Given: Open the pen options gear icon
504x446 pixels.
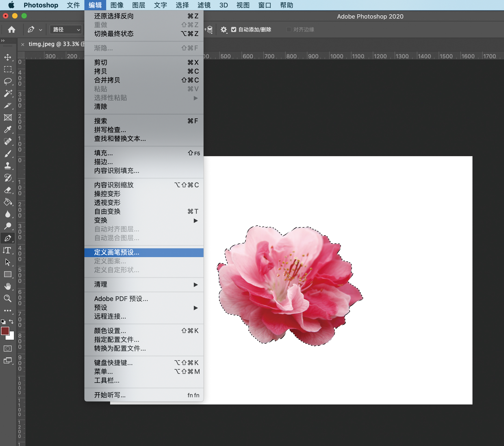Looking at the screenshot, I should 224,30.
